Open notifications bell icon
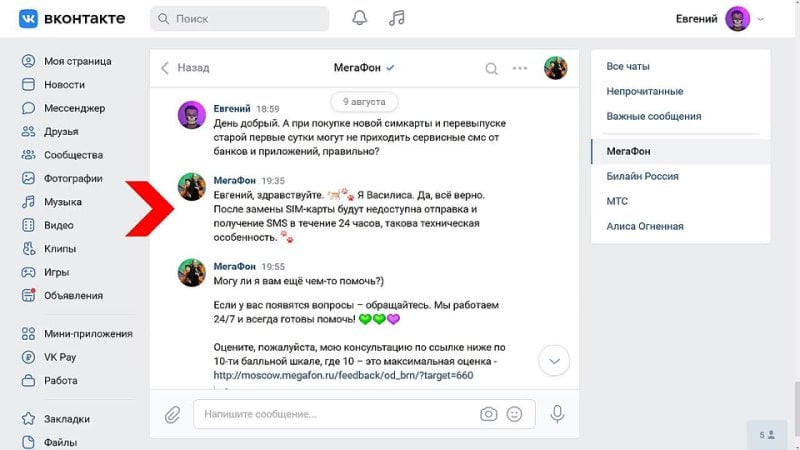 pyautogui.click(x=359, y=18)
